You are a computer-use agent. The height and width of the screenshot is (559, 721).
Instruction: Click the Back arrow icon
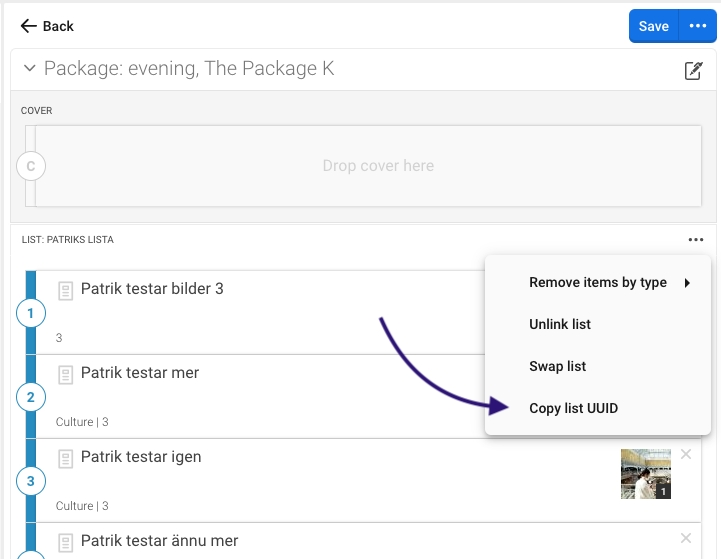pos(29,26)
